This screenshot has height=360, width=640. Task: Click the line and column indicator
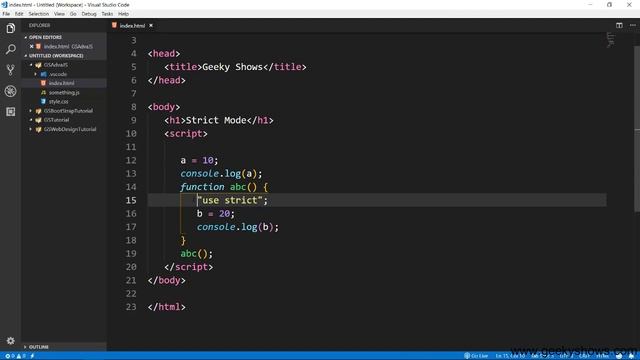pyautogui.click(x=510, y=356)
